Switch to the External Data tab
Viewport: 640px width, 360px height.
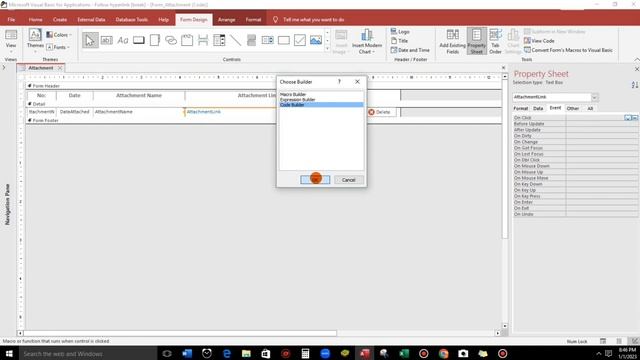click(x=91, y=20)
